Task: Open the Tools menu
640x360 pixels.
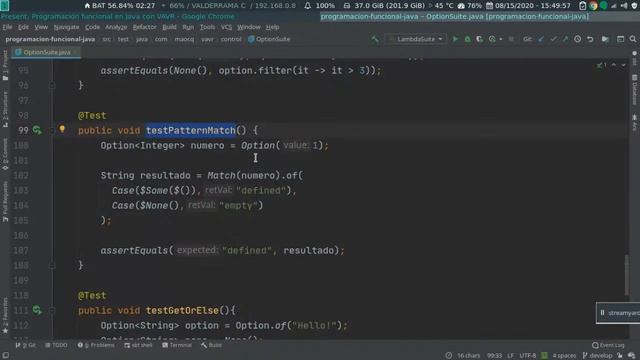Action: click(x=207, y=27)
